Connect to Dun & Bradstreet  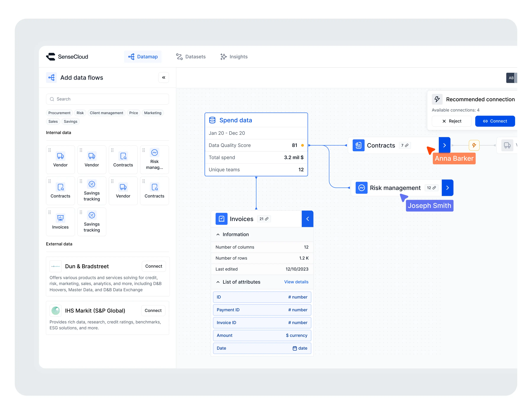click(x=153, y=266)
